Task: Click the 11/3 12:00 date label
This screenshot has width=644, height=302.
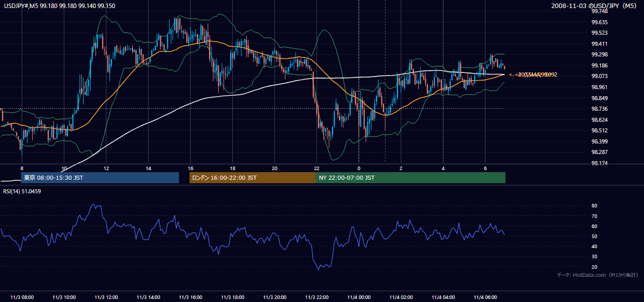Action: tap(106, 297)
